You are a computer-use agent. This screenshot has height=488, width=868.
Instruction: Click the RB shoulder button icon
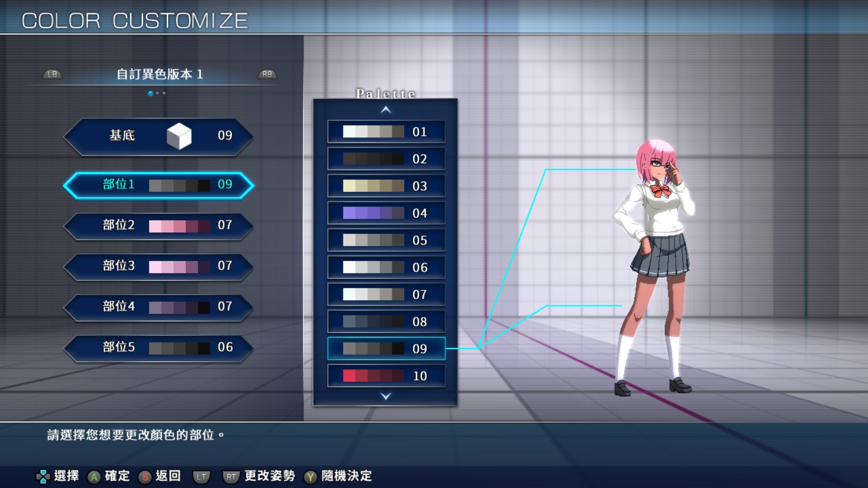tap(267, 74)
